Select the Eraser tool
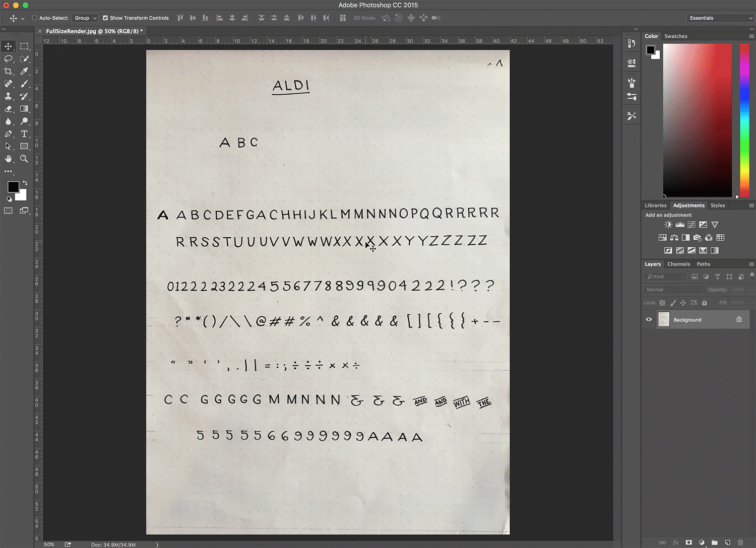This screenshot has width=756, height=548. tap(8, 109)
